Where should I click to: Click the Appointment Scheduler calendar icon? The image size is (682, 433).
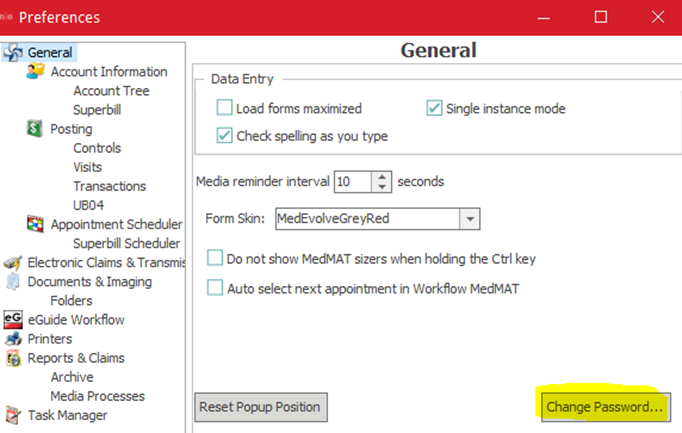(35, 224)
